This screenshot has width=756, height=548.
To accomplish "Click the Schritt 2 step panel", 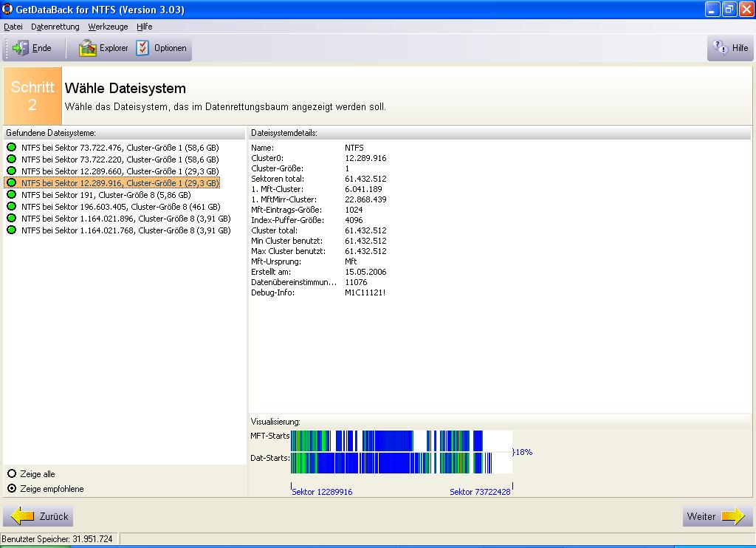I will coord(32,95).
